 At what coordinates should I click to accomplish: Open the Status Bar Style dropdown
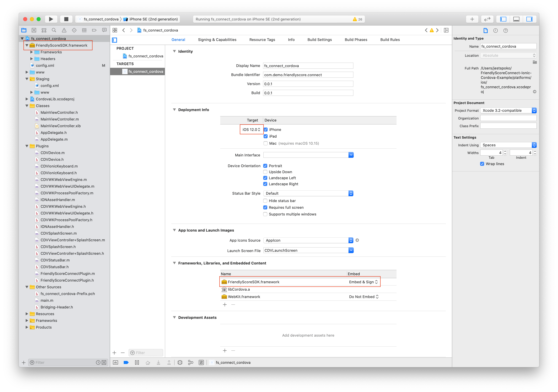coord(351,193)
